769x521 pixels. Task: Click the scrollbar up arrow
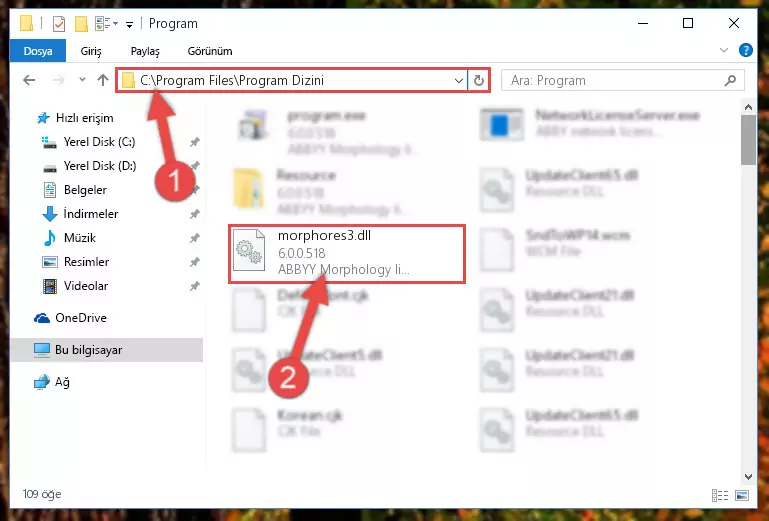[x=748, y=107]
